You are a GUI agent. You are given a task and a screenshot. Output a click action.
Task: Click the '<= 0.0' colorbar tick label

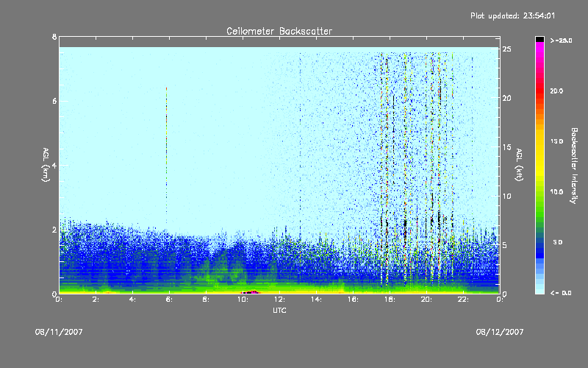561,293
